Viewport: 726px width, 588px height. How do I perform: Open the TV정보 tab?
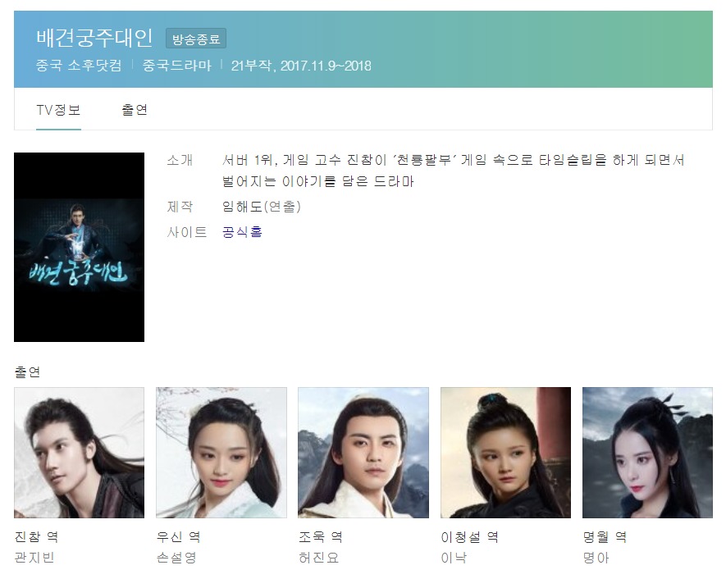point(58,110)
